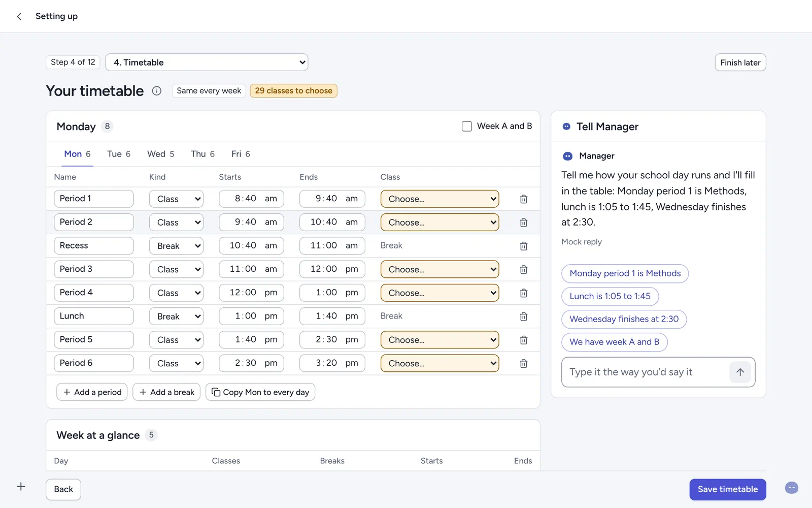This screenshot has width=812, height=508.
Task: Choose a class for Period 1
Action: point(440,199)
